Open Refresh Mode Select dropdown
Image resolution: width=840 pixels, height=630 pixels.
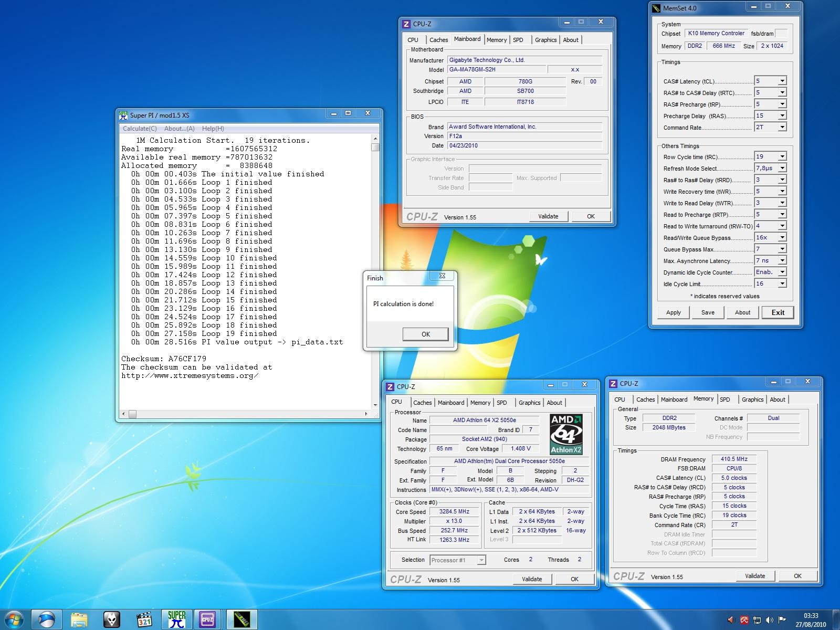782,168
